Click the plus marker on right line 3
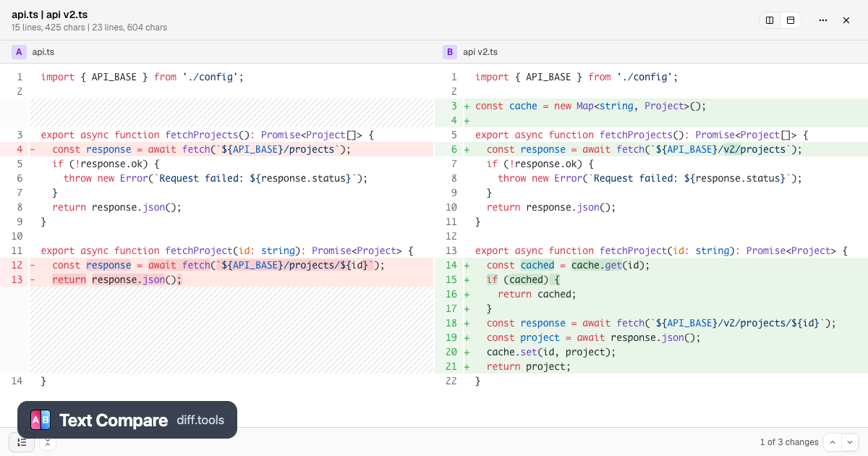This screenshot has height=456, width=868. [467, 106]
